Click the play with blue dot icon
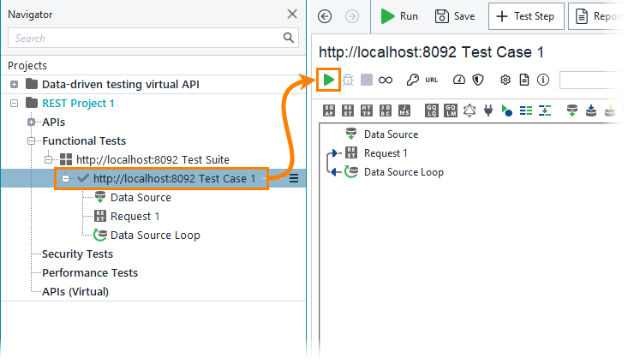Viewport: 628px width, 364px height. [x=506, y=110]
